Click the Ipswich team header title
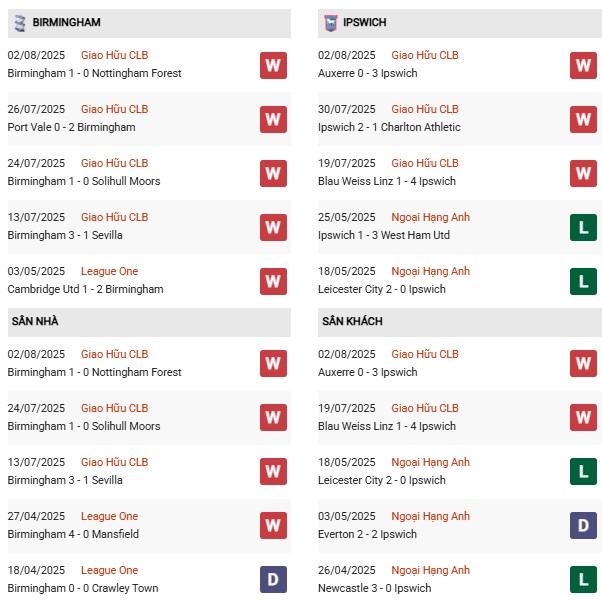This screenshot has width=602, height=601. (x=366, y=22)
